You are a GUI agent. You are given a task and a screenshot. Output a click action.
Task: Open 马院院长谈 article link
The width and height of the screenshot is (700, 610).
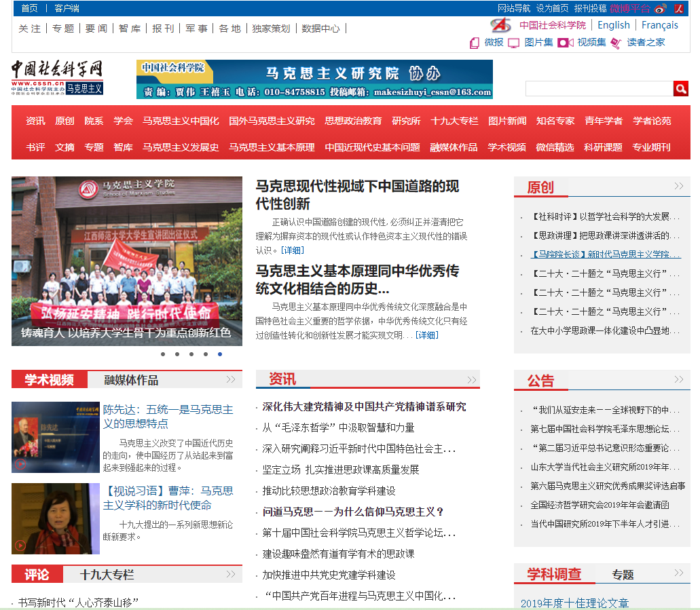(x=605, y=254)
